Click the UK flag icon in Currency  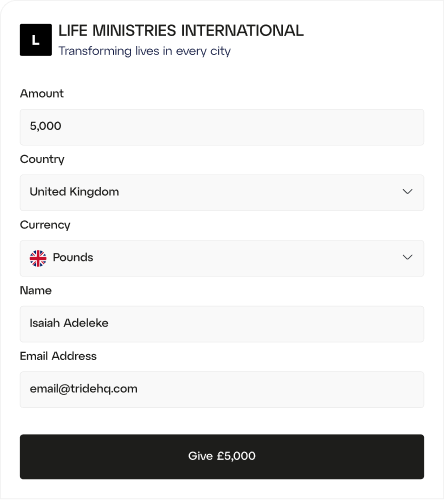(38, 258)
